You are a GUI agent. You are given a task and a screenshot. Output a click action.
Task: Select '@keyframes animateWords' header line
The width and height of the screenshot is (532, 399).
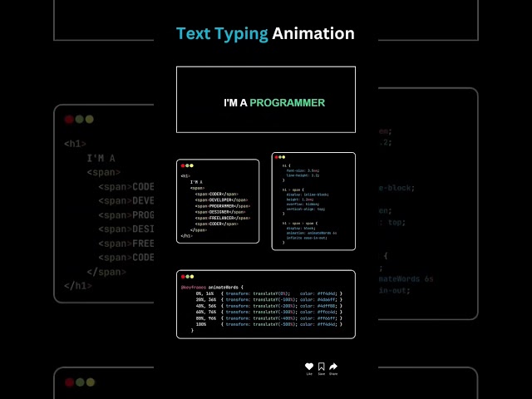212,288
